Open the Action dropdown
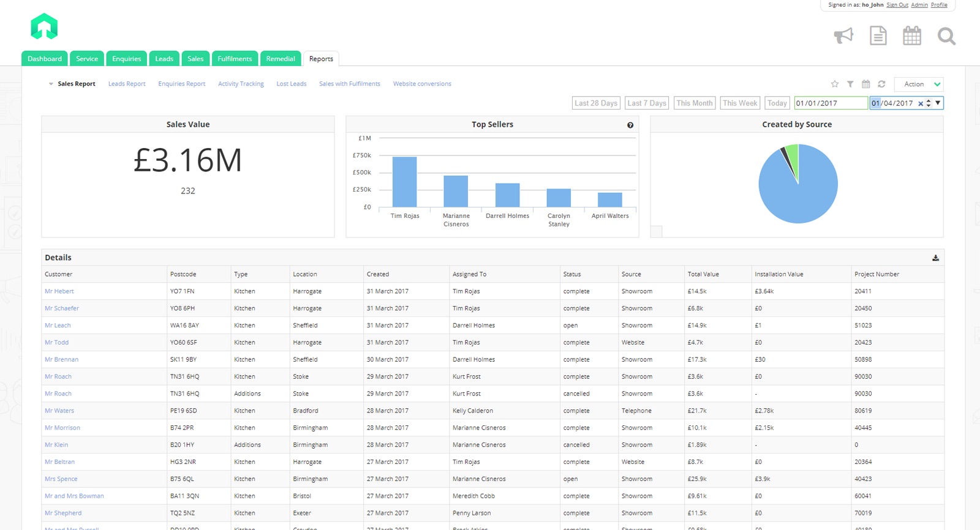Screen dimensions: 980x530 coord(919,84)
